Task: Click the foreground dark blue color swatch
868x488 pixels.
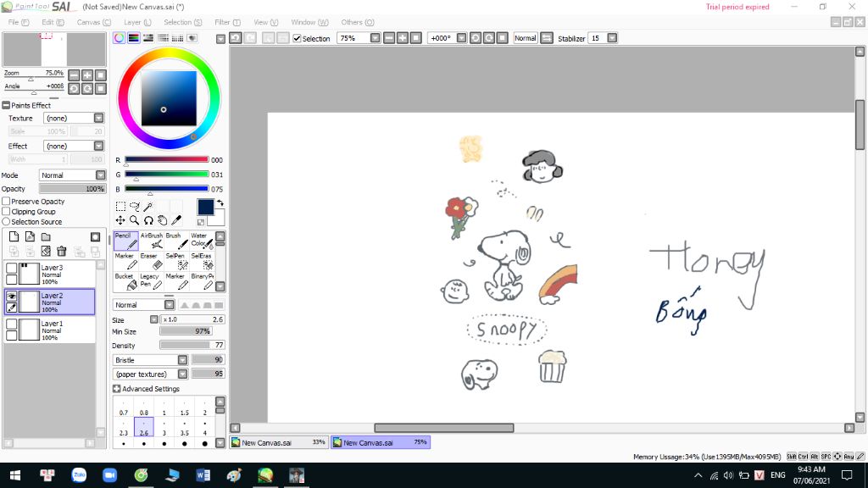Action: (205, 207)
